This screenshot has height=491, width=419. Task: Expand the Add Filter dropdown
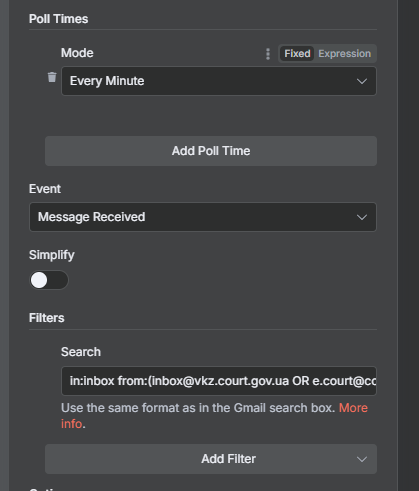point(211,459)
